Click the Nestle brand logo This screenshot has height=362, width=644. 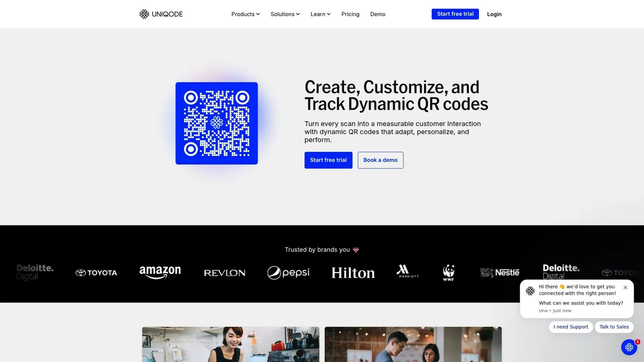coord(500,273)
